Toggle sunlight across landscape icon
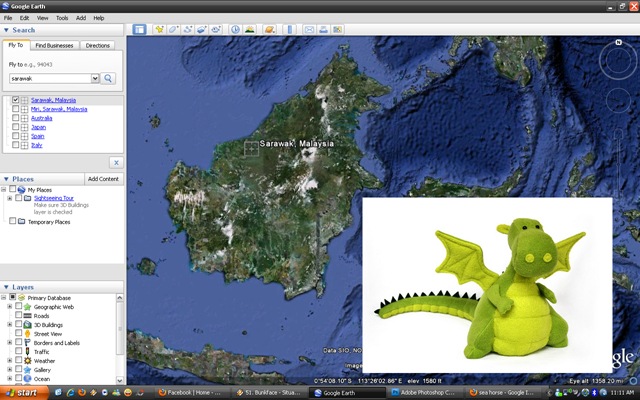 point(249,29)
